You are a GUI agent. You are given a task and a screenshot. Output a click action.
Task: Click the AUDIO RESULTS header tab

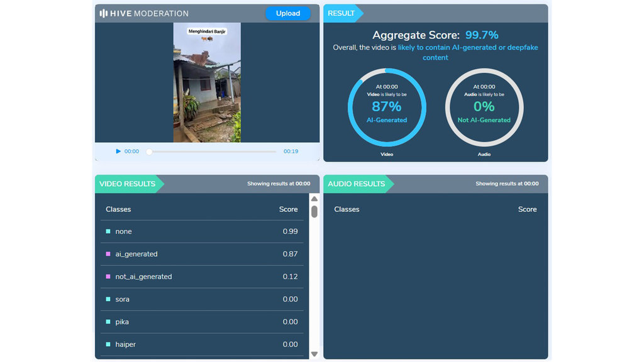[x=358, y=184]
